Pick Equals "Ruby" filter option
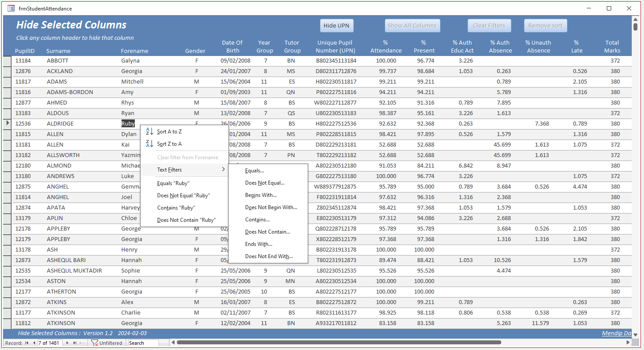 tap(184, 183)
